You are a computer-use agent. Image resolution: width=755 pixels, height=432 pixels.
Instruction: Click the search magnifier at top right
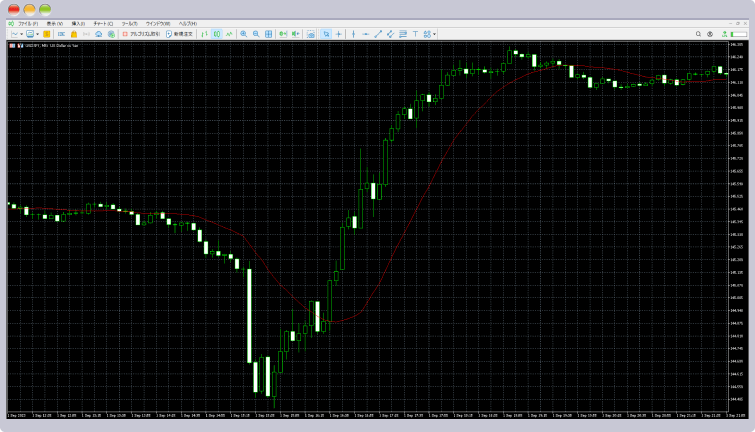[x=698, y=34]
